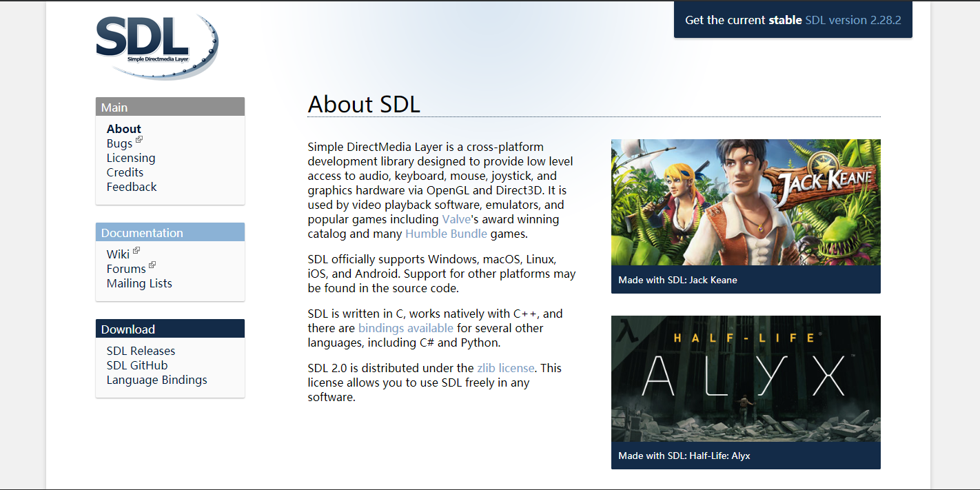Viewport: 980px width, 490px height.
Task: Open the Credits page
Action: 125,172
